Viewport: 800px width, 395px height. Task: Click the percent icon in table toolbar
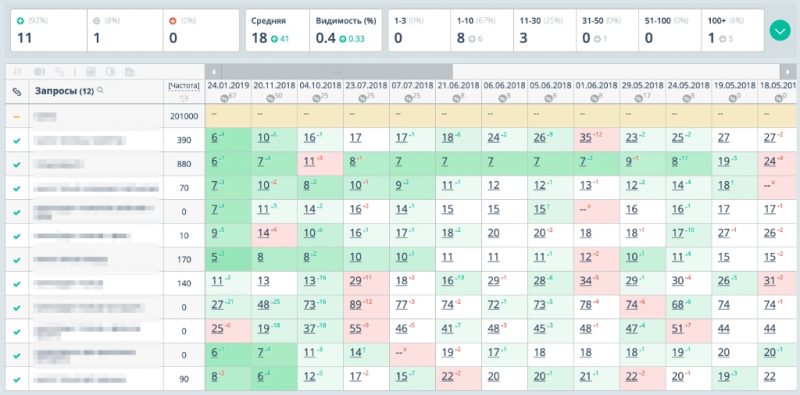(60, 72)
